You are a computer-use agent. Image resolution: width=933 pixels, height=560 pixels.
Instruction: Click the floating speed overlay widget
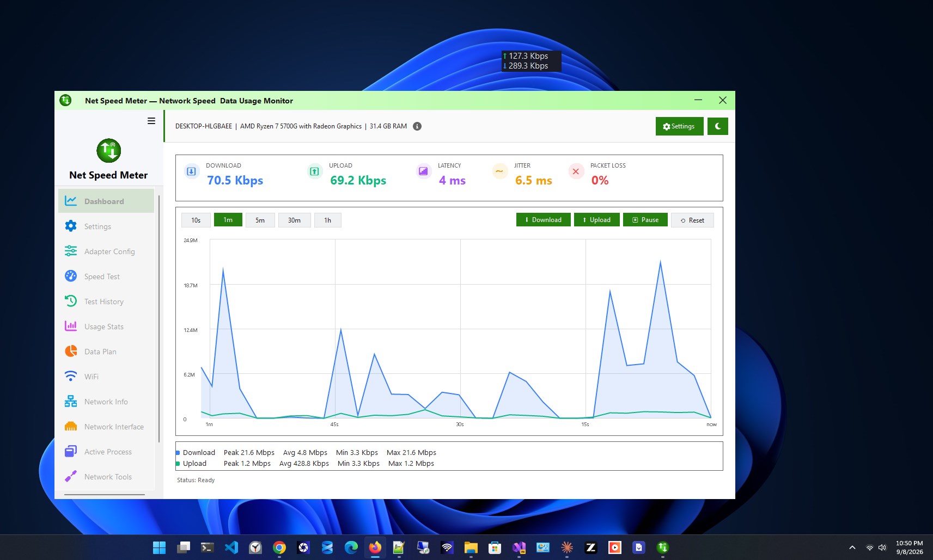pos(531,61)
